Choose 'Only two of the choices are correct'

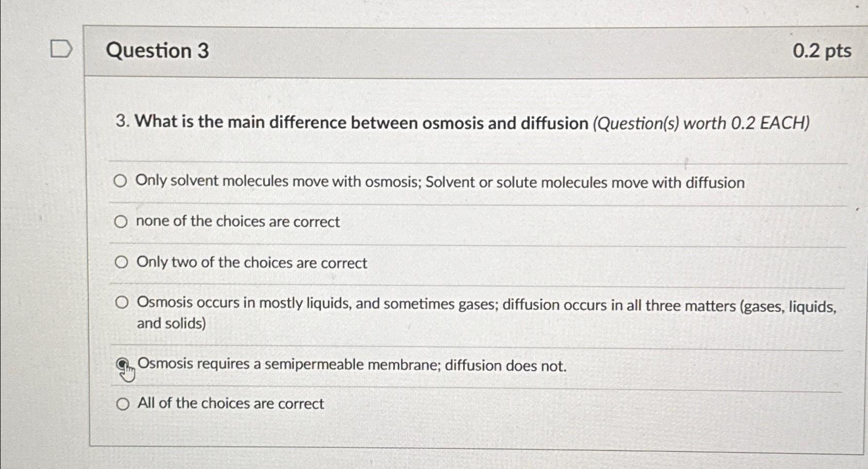[x=122, y=262]
